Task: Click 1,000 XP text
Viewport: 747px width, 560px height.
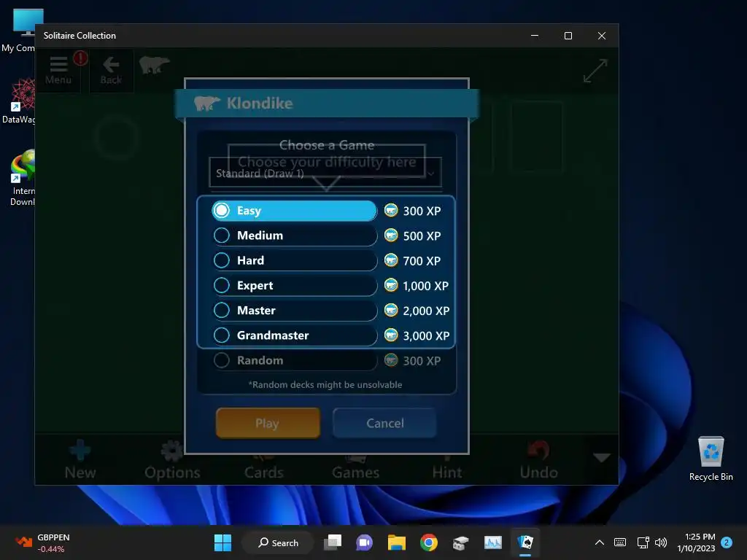Action: tap(425, 286)
